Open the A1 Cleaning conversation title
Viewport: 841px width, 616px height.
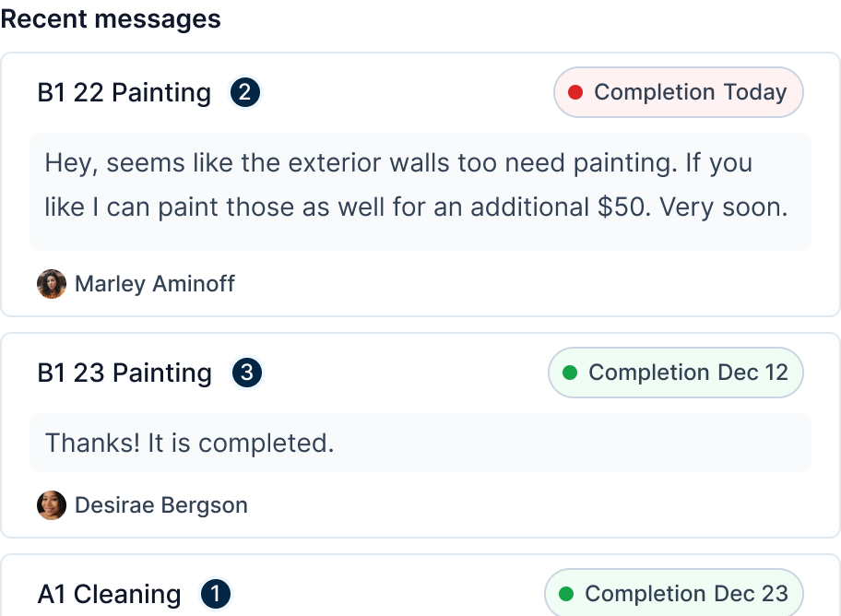pyautogui.click(x=109, y=594)
